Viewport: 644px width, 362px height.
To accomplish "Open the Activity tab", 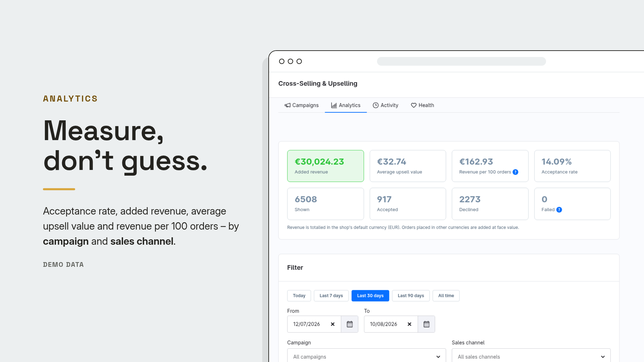I will click(x=385, y=105).
